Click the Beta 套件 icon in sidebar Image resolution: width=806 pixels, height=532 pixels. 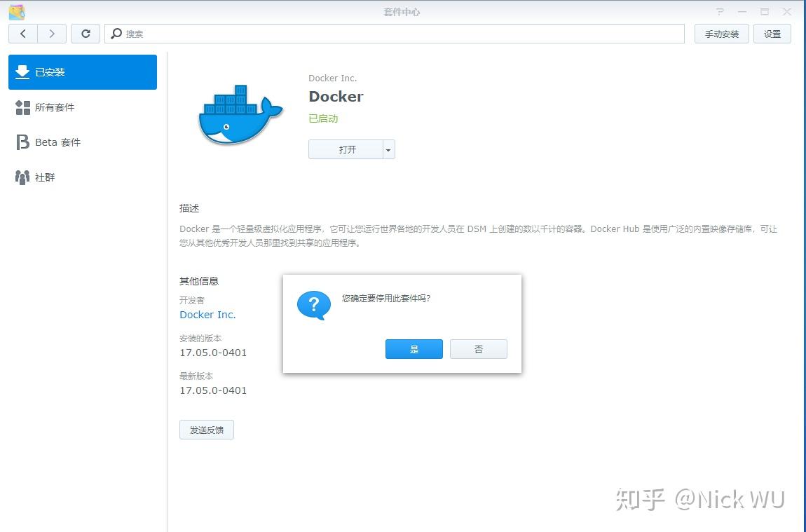23,142
